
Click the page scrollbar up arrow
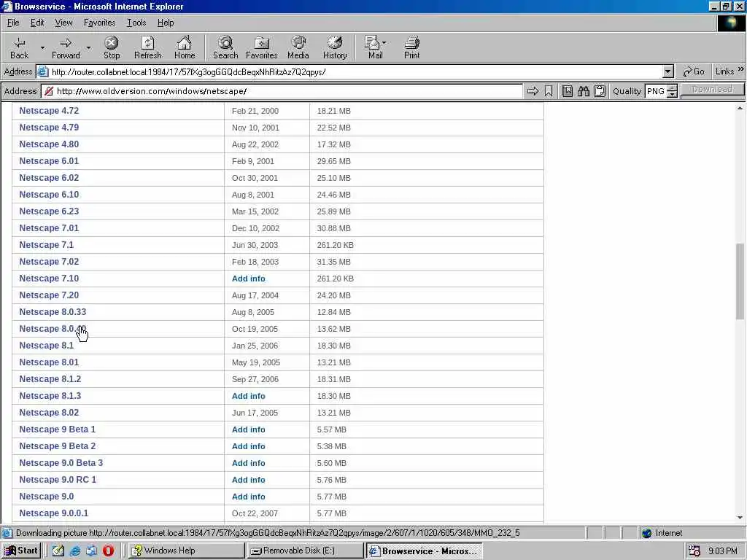click(740, 108)
